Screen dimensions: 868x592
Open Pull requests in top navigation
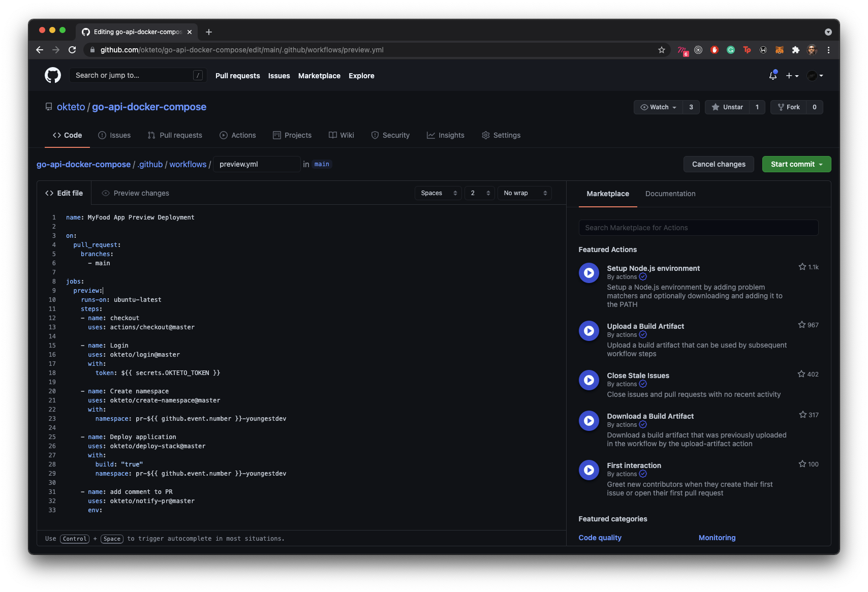point(237,76)
